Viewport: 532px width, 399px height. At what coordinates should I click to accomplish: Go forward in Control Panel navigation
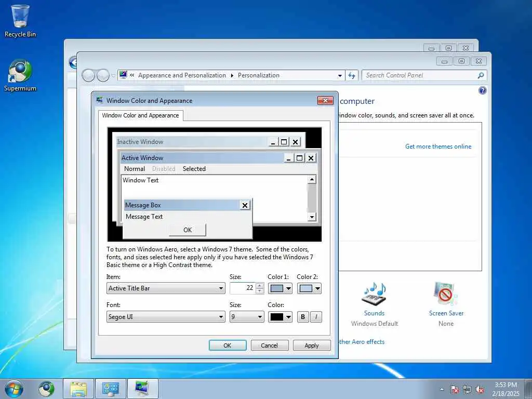click(x=103, y=75)
